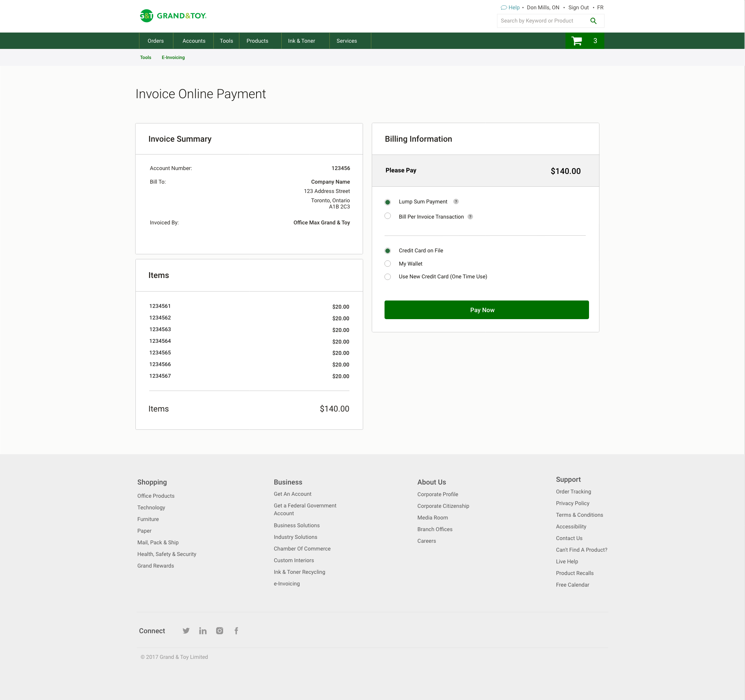Open the Corporate Citizenship link
This screenshot has height=700, width=745.
tap(443, 506)
